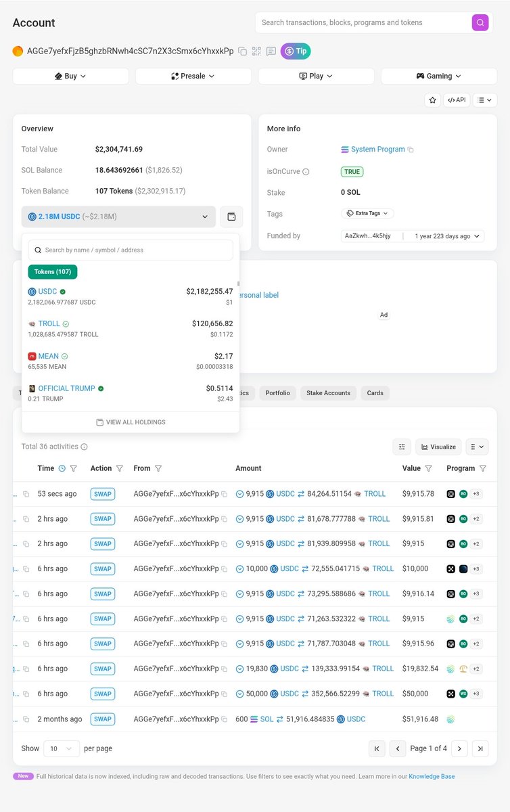The height and width of the screenshot is (812, 510).
Task: Open the funder AaZkwh...4k5hjy address
Action: [x=368, y=236]
